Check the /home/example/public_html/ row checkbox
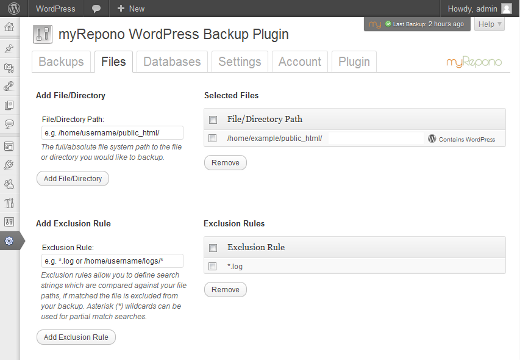This screenshot has width=520, height=360. pos(212,138)
